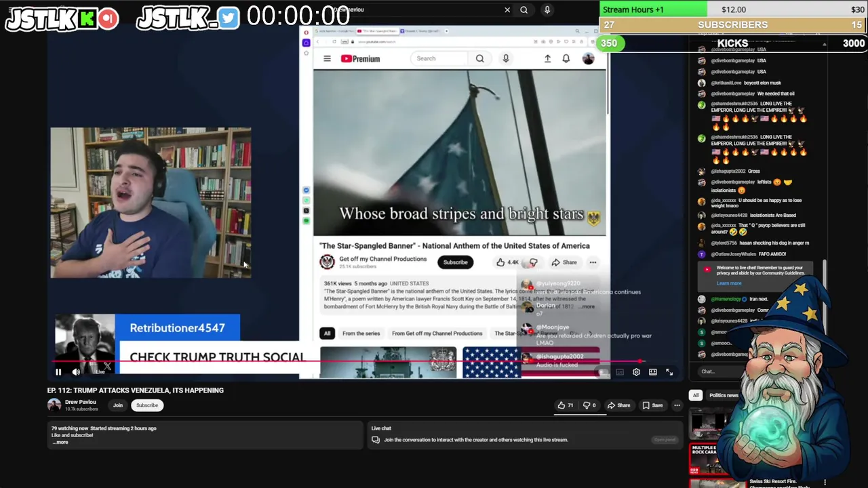
Task: Select the 'All' chip under inner video
Action: click(327, 333)
